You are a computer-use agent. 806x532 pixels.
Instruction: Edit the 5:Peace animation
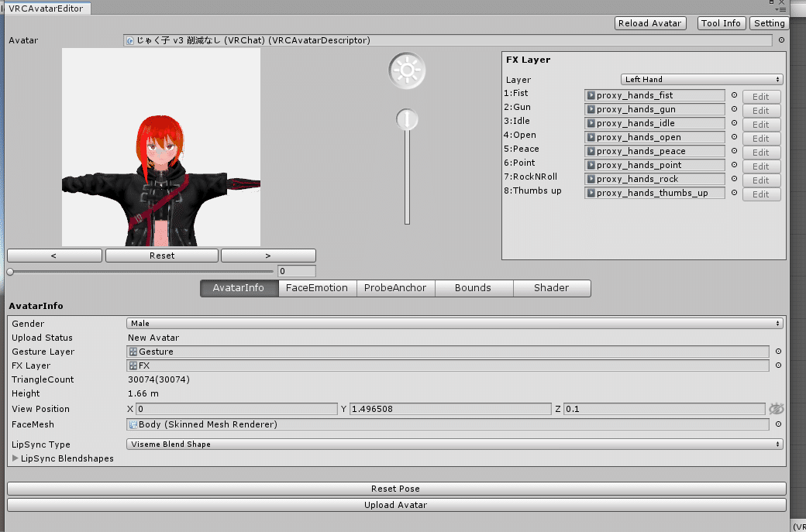pos(761,152)
